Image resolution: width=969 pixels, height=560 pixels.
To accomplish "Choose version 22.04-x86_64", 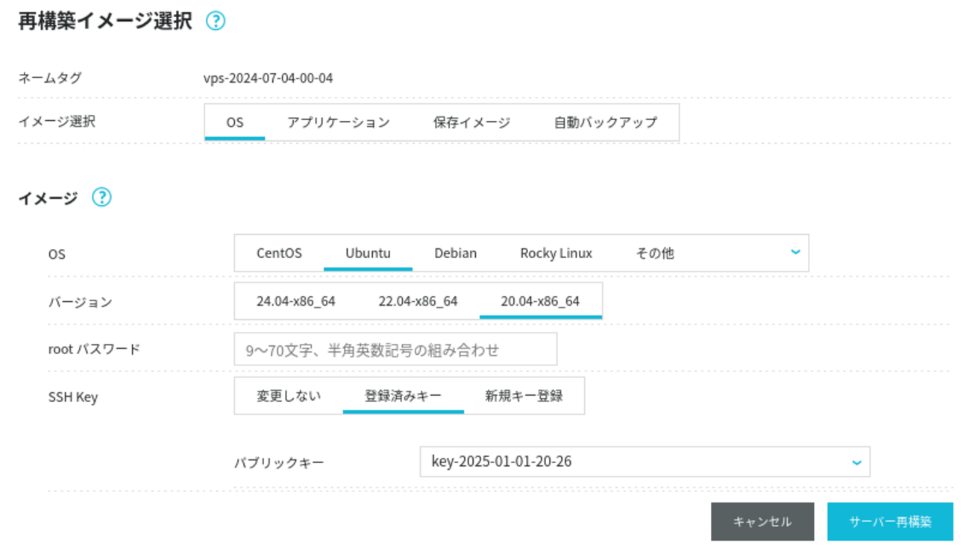I will tap(418, 301).
